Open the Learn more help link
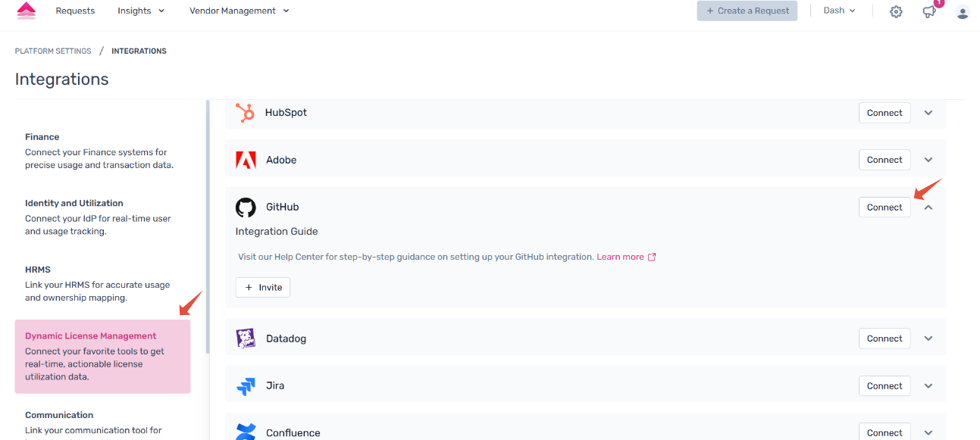Screen dimensions: 980x440 coord(620,257)
